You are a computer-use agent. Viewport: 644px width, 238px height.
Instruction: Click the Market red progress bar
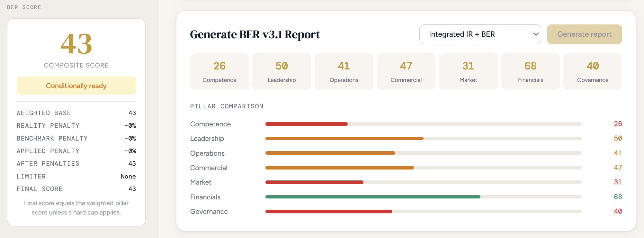point(314,182)
